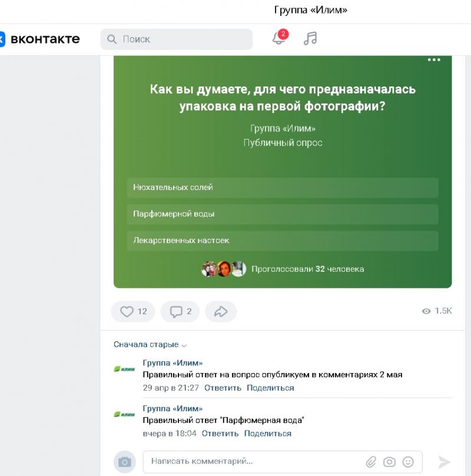Screen dimensions: 471x476
Task: Click the Написать комментарий input field
Action: (283, 462)
